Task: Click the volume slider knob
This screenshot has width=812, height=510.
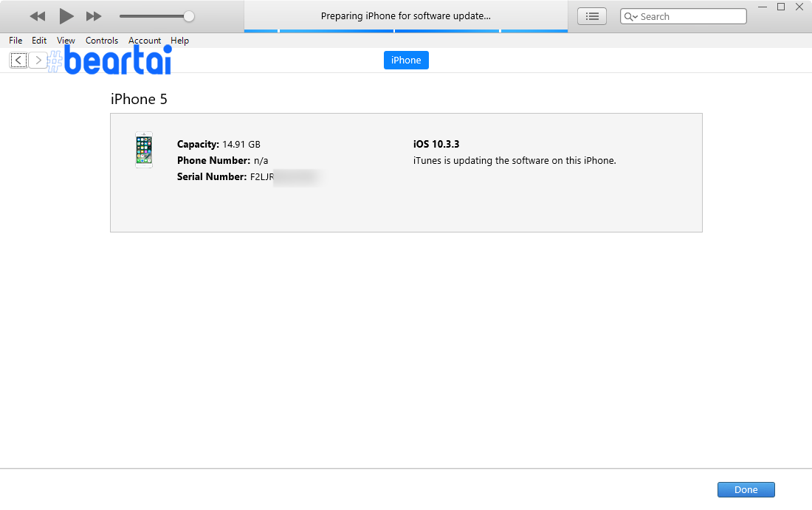Action: (x=189, y=16)
